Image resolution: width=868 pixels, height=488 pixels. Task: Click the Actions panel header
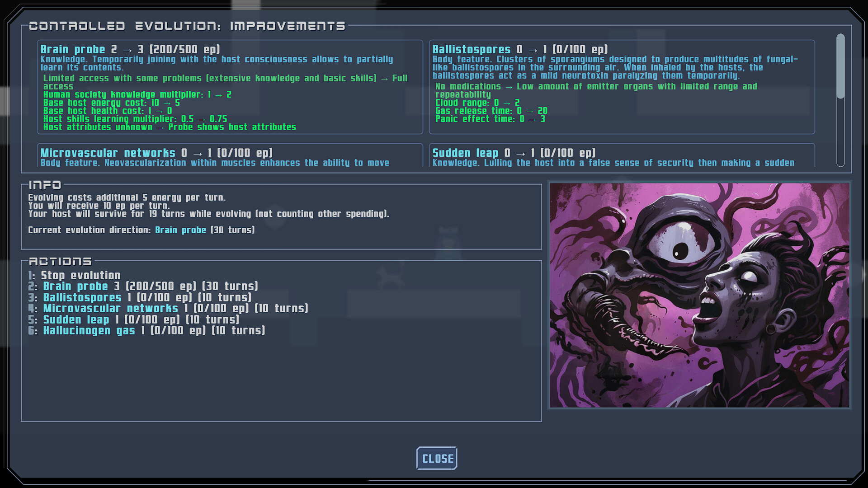(x=60, y=261)
